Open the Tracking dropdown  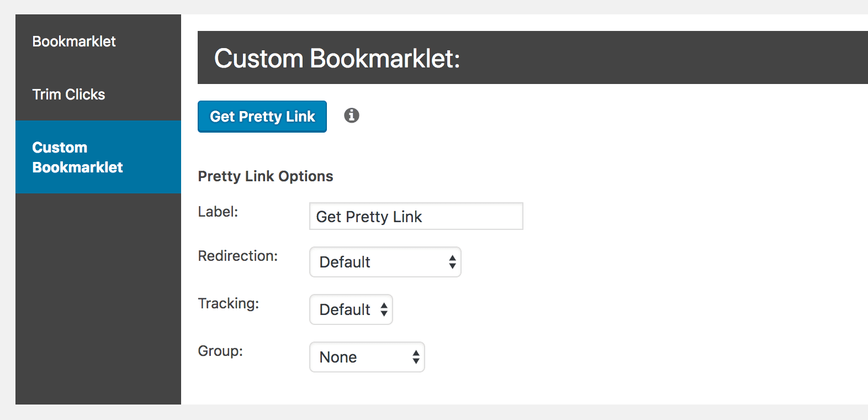(x=351, y=309)
